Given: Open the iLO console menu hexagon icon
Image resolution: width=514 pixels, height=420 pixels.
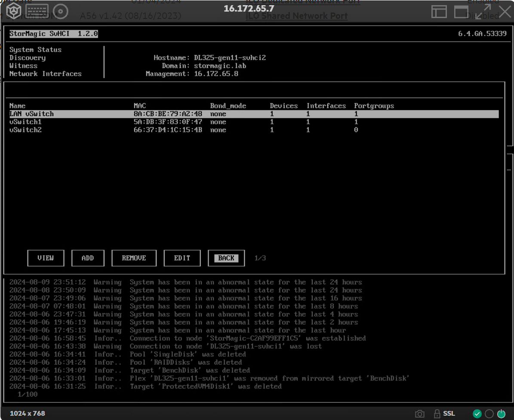Looking at the screenshot, I should pos(14,11).
